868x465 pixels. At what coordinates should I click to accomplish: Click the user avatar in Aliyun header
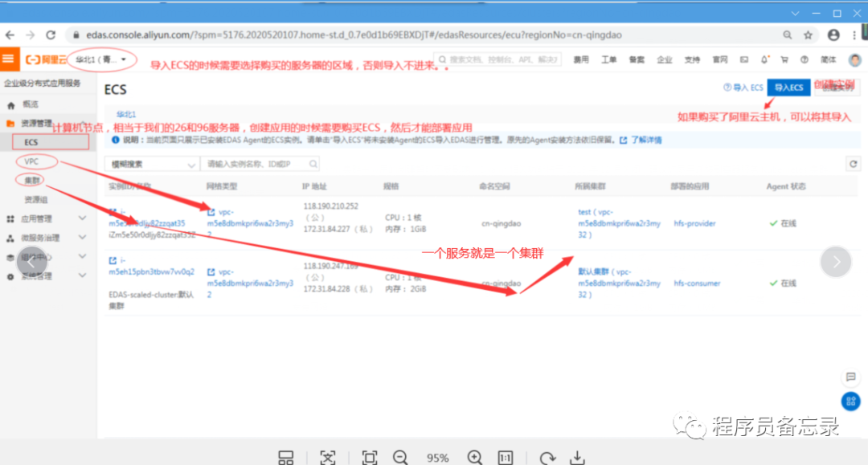(854, 59)
